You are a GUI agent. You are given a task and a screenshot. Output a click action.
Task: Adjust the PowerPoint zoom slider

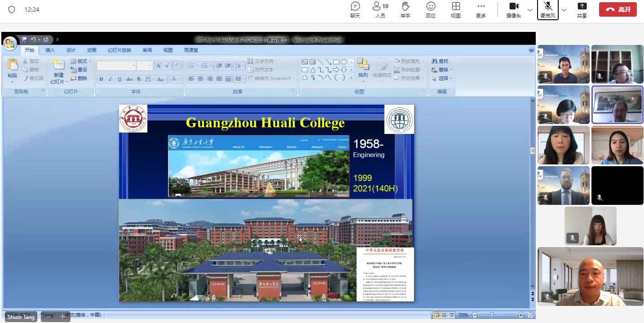coord(492,315)
